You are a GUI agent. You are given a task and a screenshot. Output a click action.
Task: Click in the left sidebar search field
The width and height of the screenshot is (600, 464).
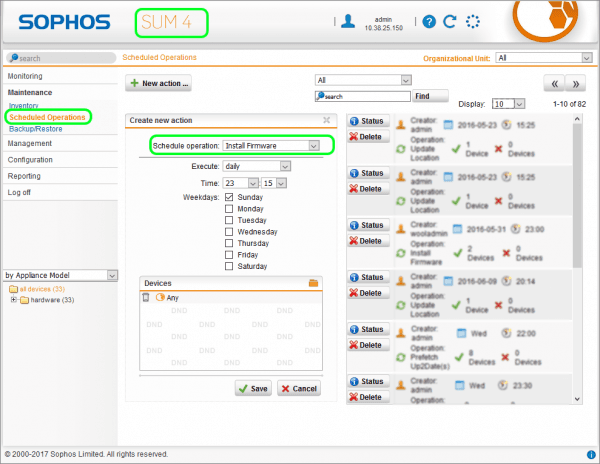[61, 58]
